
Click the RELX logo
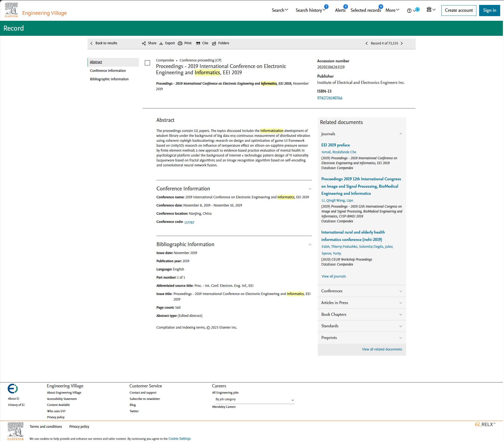[x=485, y=424]
